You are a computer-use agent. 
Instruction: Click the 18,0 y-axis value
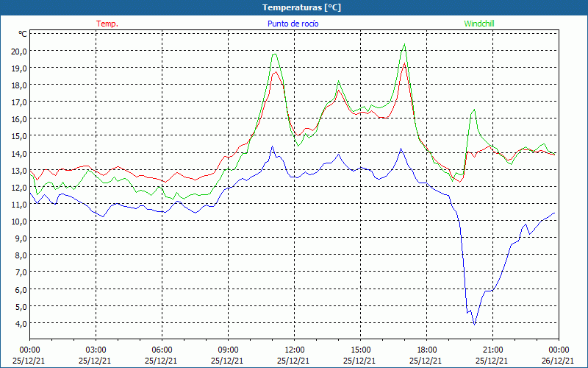click(19, 85)
